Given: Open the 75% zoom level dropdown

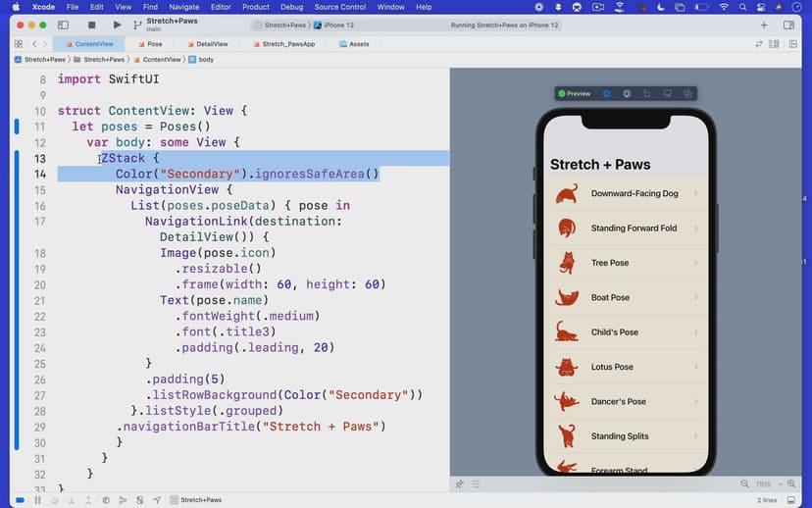Looking at the screenshot, I should [767, 483].
